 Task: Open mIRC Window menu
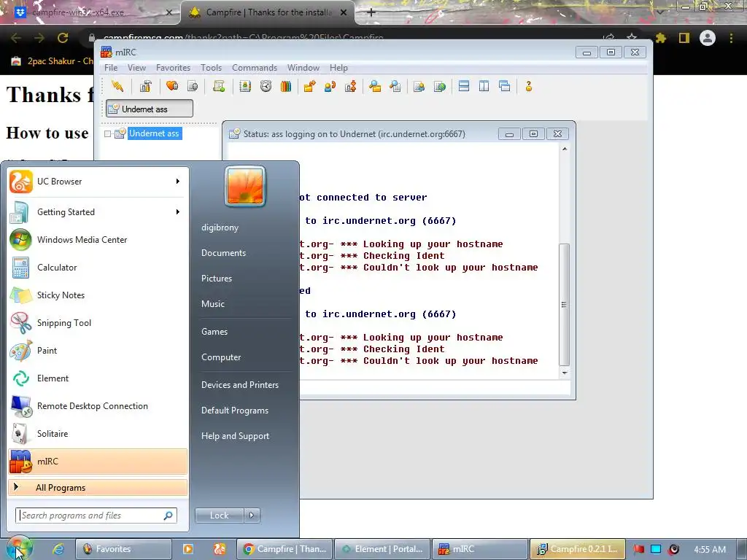click(x=303, y=68)
